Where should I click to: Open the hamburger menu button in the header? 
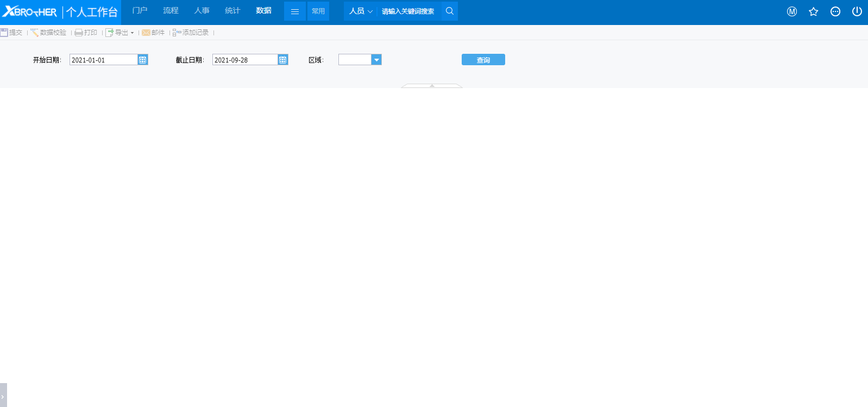(x=295, y=11)
